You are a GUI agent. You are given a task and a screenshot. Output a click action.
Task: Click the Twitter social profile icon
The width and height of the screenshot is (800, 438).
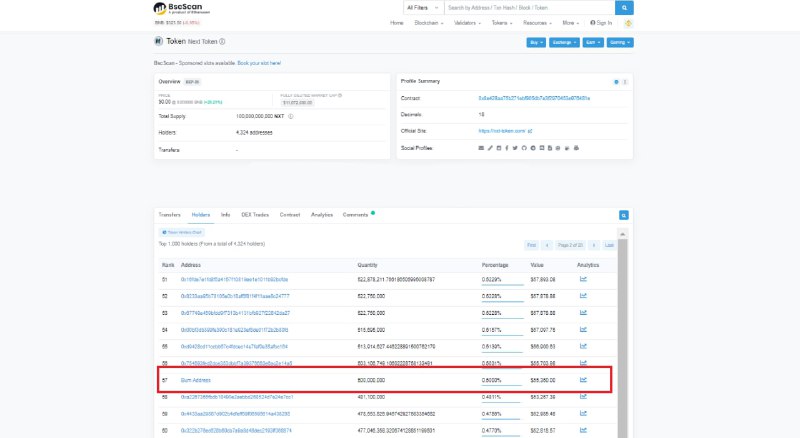click(x=515, y=148)
